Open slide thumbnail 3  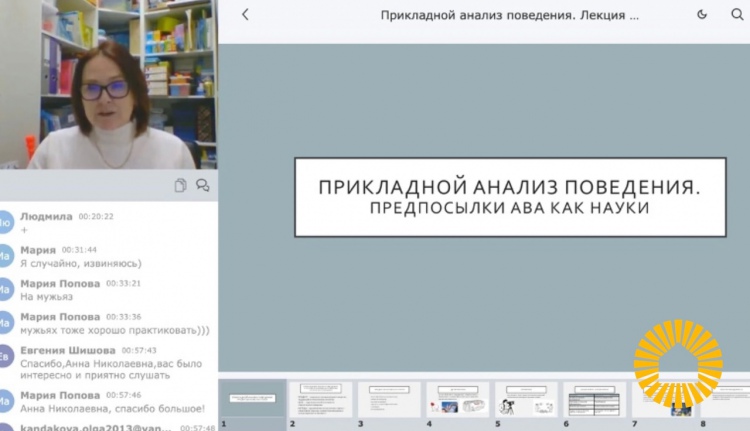pos(389,399)
